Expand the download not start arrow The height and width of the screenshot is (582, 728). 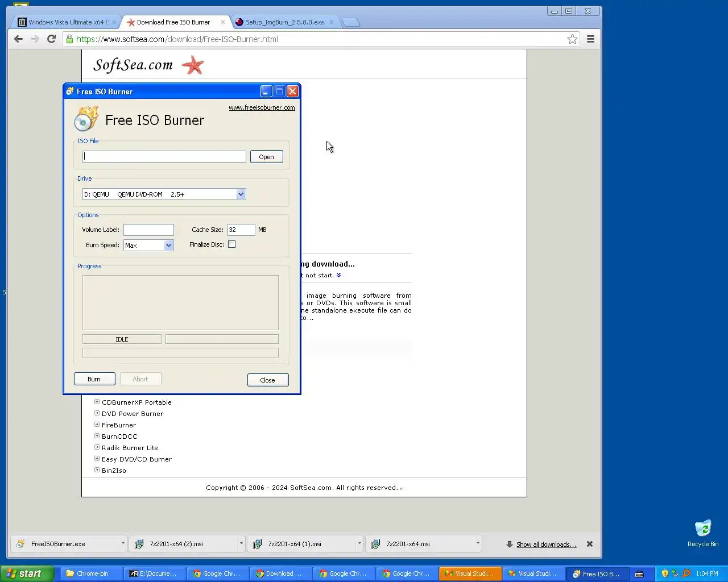(x=338, y=275)
